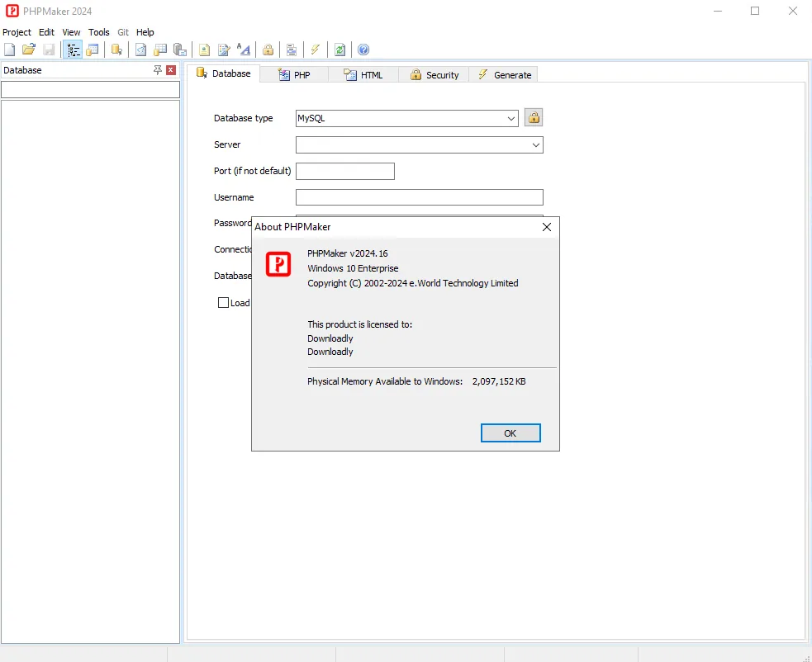Close the About PHPMaker dialog

click(546, 227)
